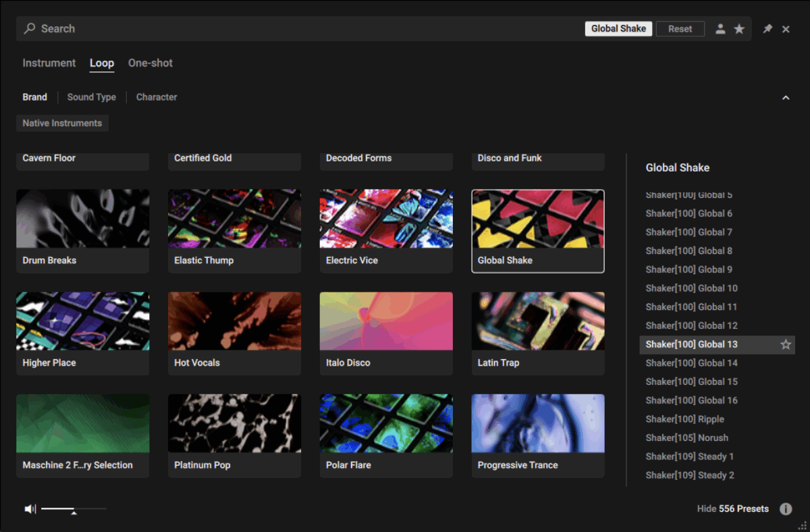
Task: Open the Decoded Forms expansion
Action: coord(386,161)
